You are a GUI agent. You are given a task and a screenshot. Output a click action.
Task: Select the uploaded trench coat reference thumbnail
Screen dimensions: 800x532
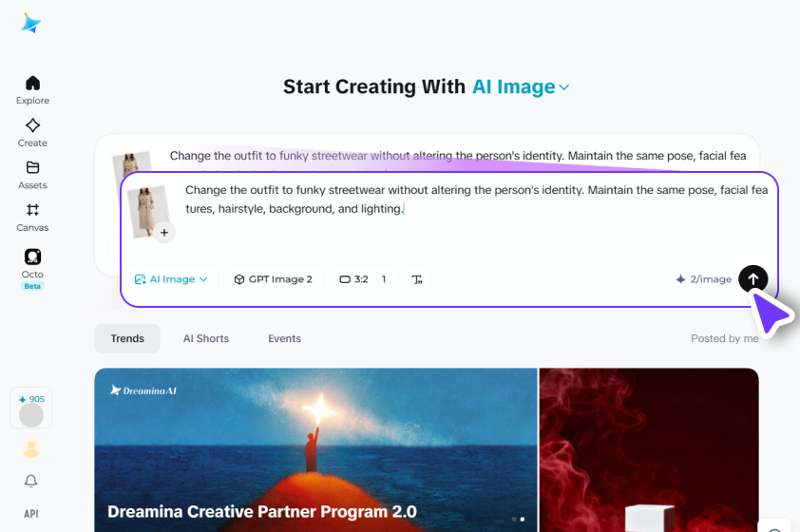pos(147,210)
